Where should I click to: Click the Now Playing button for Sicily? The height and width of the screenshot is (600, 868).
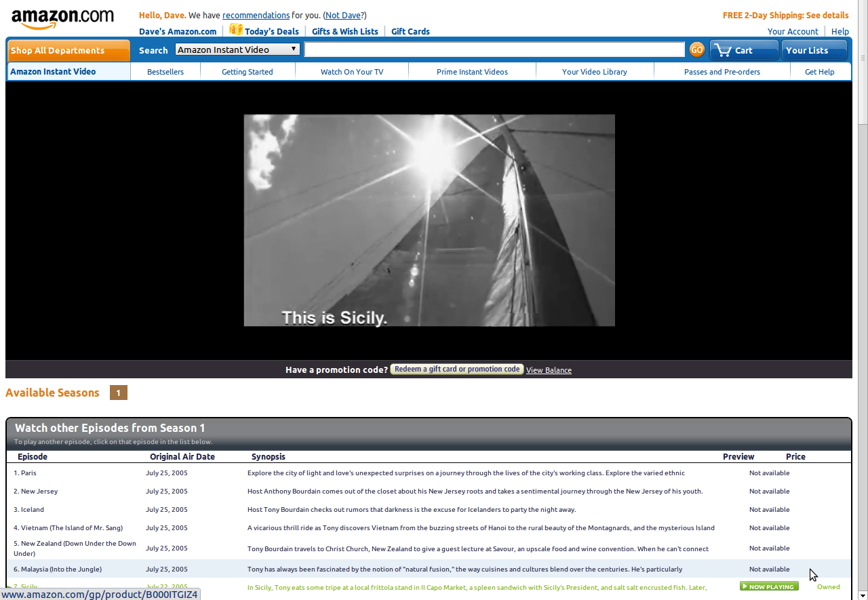click(769, 586)
